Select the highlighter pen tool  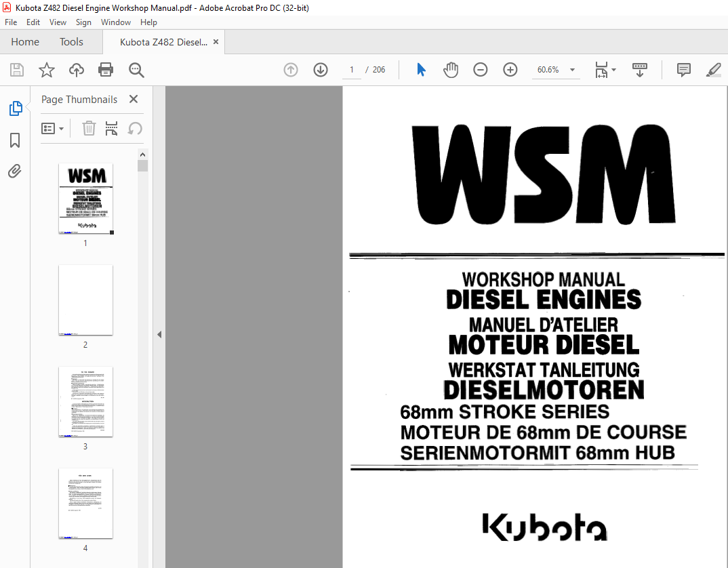(713, 70)
